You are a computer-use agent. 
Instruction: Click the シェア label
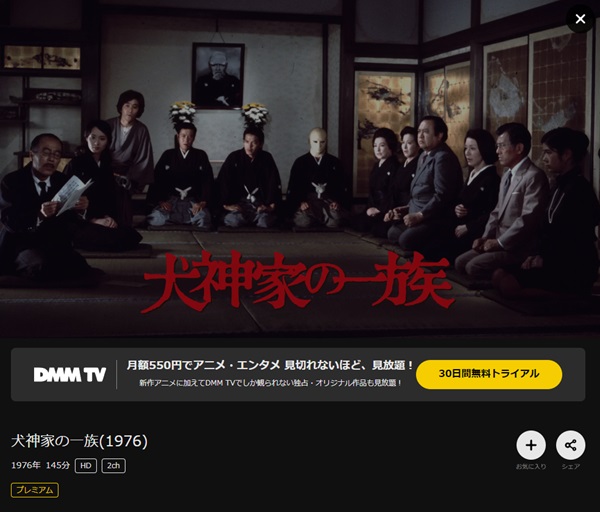point(571,466)
